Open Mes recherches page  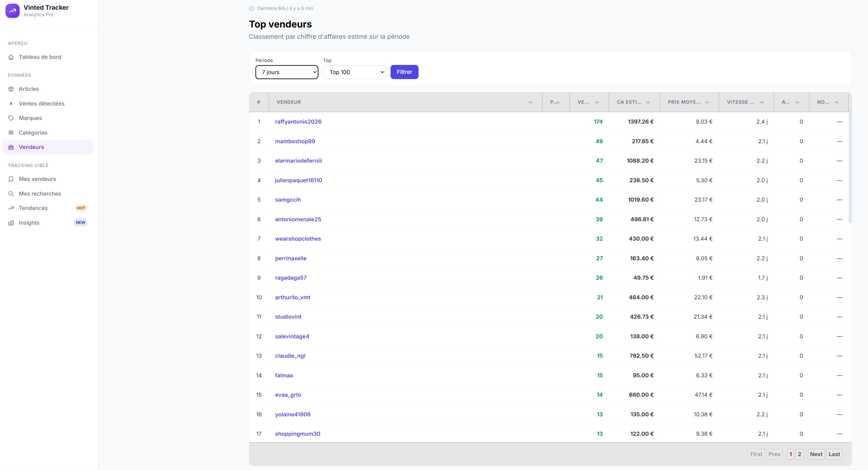[x=48, y=193]
